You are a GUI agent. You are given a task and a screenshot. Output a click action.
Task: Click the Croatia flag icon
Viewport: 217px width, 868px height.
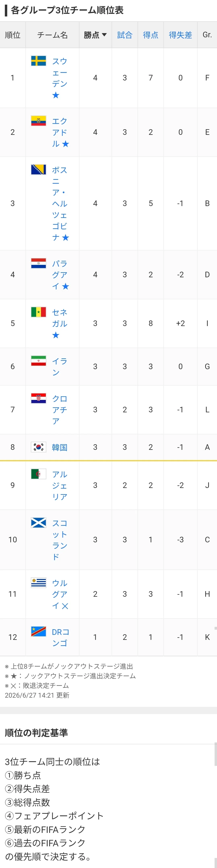click(x=38, y=398)
